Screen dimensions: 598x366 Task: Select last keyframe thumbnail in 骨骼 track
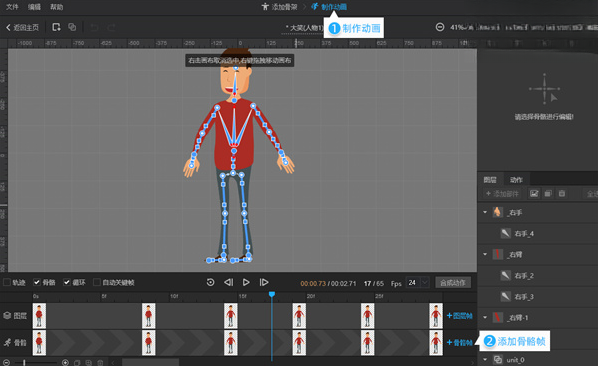click(x=436, y=343)
